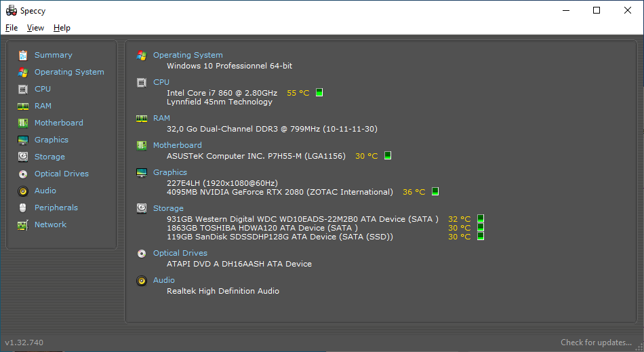This screenshot has width=644, height=352.
Task: Click the disc icon beside Optical Drives heading
Action: tap(142, 254)
